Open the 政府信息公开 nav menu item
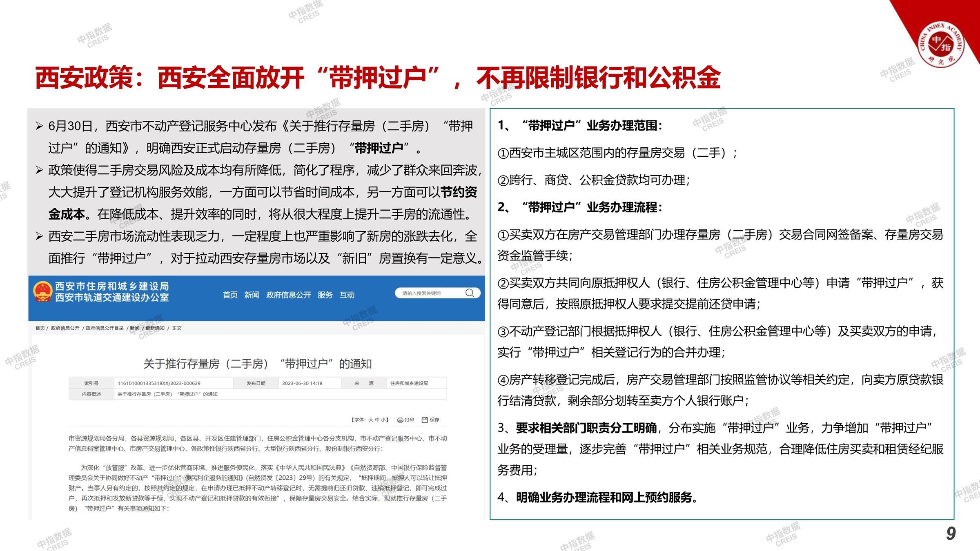The width and height of the screenshot is (980, 551). 288,295
